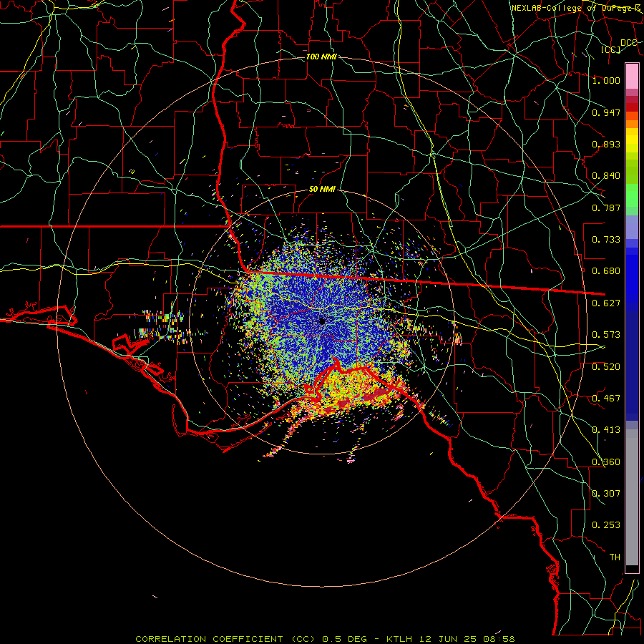Click the TH threshold label on the scale
The width and height of the screenshot is (644, 644).
(615, 557)
